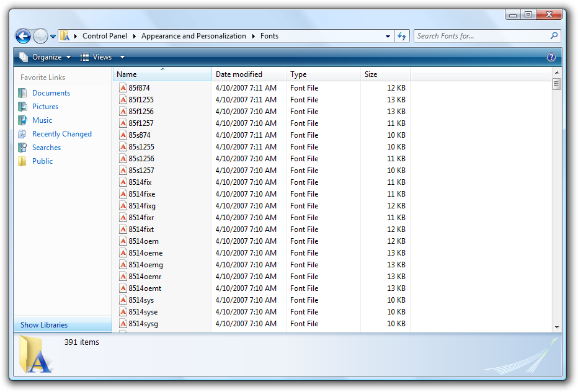Image resolution: width=578 pixels, height=392 pixels.
Task: Click the Fonts folder icon in address bar
Action: click(x=65, y=36)
